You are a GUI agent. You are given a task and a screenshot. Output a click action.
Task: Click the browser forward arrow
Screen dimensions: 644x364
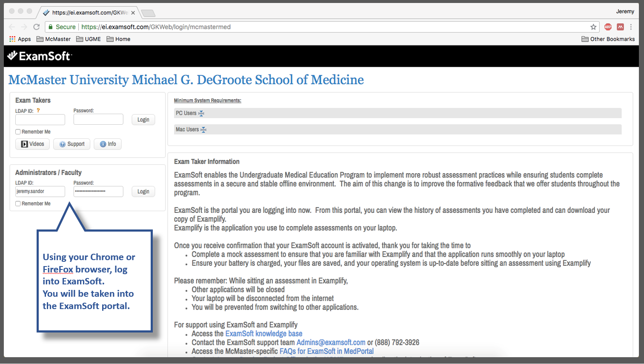point(24,27)
